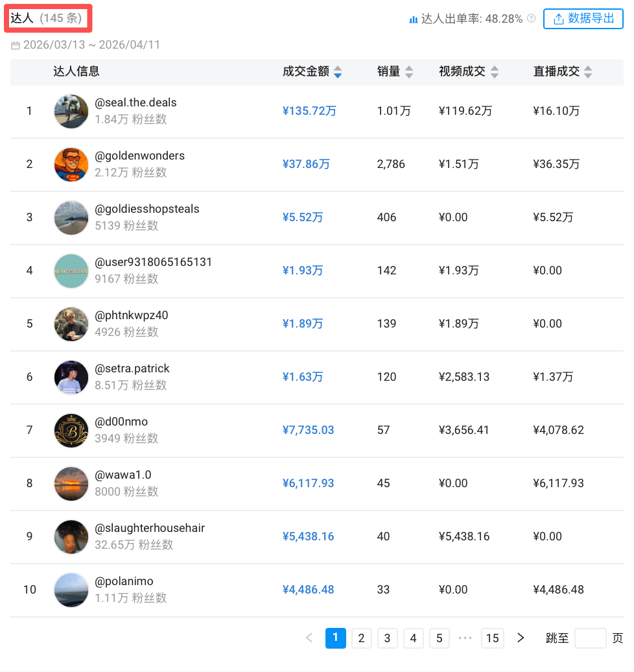Navigate to page 15 in pagination
This screenshot has height=672, width=634.
point(492,638)
